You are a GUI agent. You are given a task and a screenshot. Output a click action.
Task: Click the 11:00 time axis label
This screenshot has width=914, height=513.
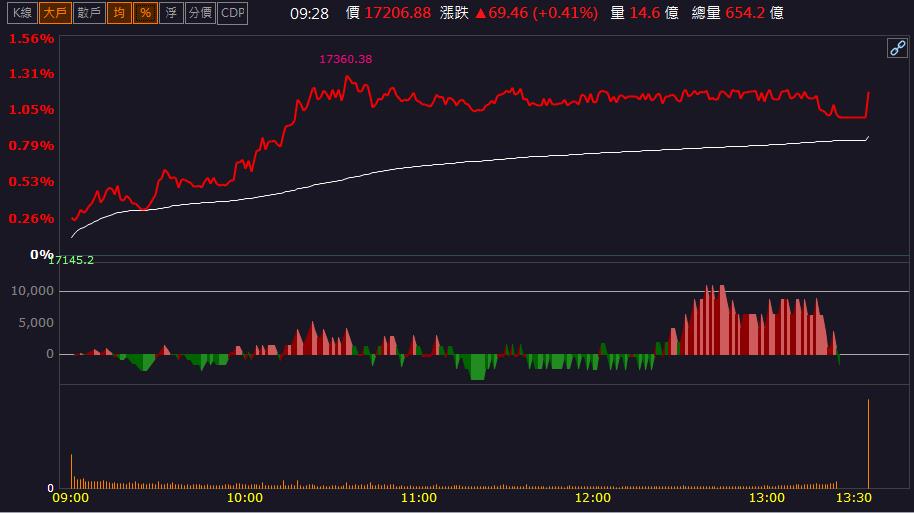point(419,498)
